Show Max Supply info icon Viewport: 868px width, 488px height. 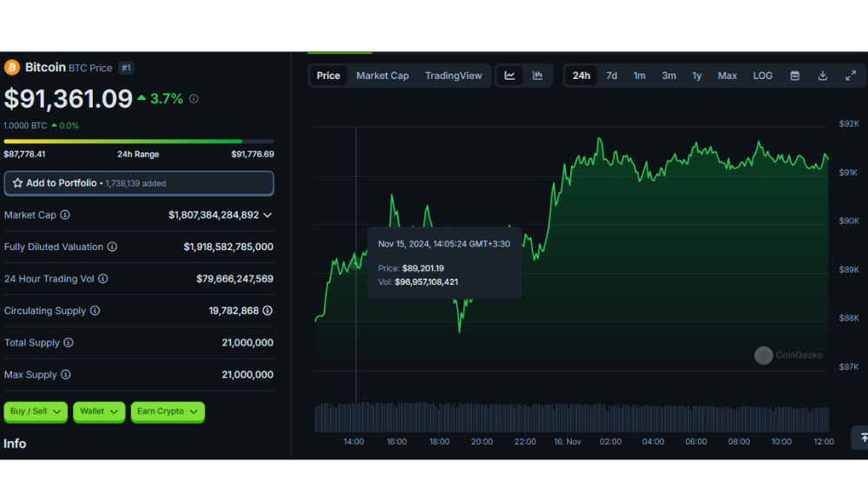pyautogui.click(x=66, y=375)
